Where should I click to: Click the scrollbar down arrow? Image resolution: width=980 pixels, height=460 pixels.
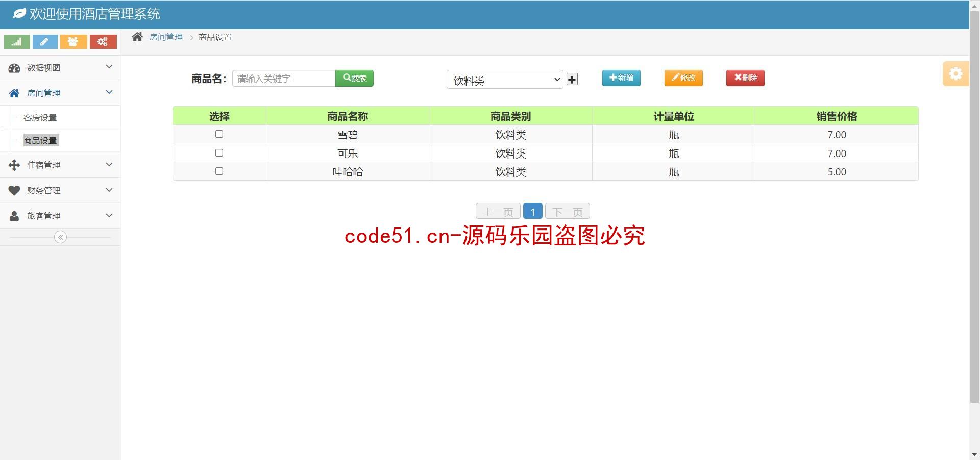tap(974, 454)
